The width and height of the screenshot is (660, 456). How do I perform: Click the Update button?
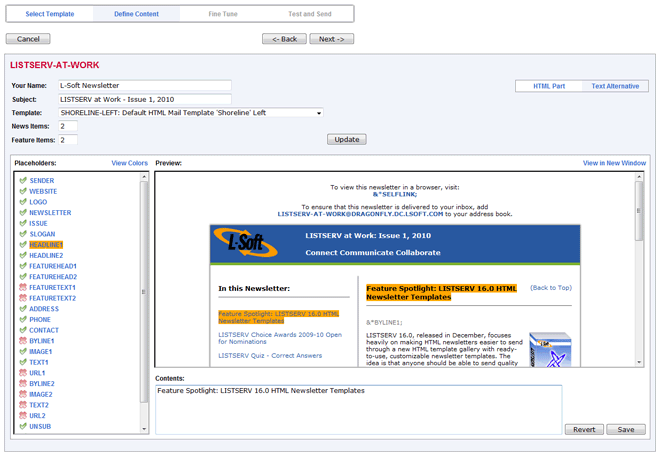coord(347,139)
